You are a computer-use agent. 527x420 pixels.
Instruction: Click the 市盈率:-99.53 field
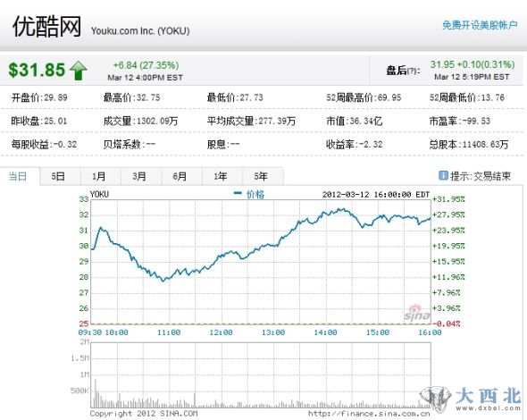pos(460,121)
